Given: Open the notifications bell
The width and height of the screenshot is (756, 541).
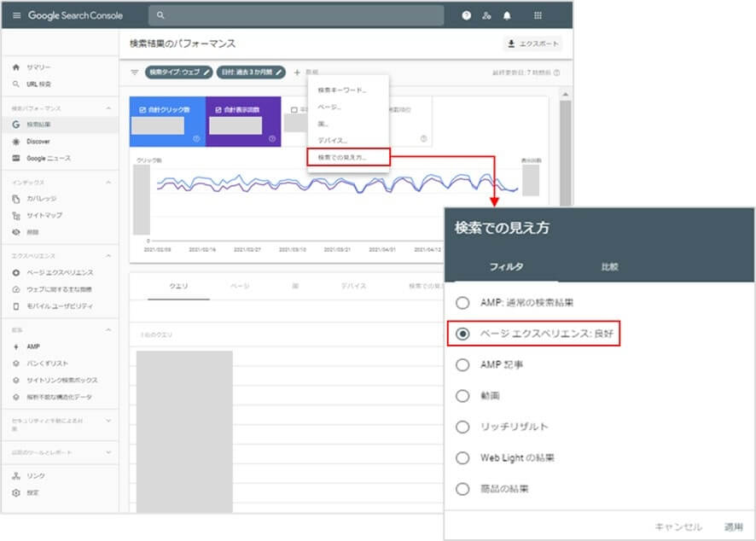Looking at the screenshot, I should coord(508,15).
